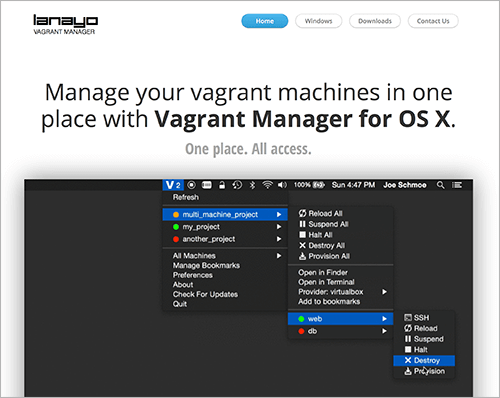This screenshot has height=398, width=500.
Task: Click the db machine label
Action: pos(312,331)
